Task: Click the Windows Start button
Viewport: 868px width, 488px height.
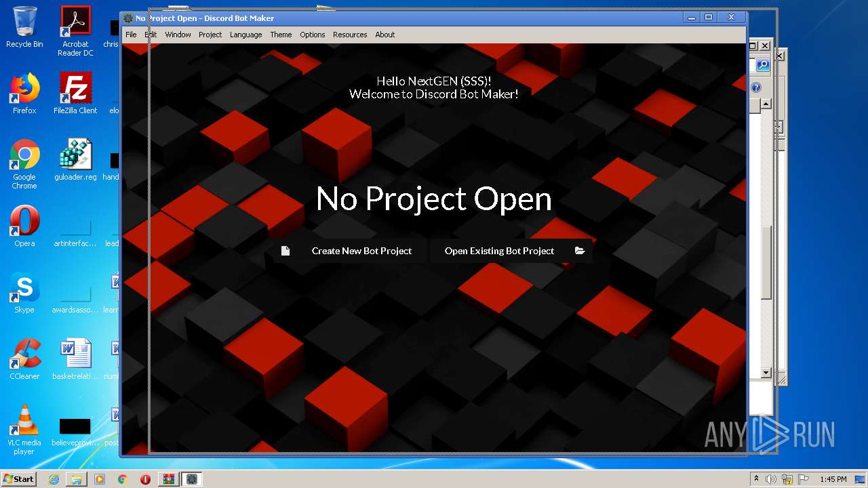Action: click(19, 479)
